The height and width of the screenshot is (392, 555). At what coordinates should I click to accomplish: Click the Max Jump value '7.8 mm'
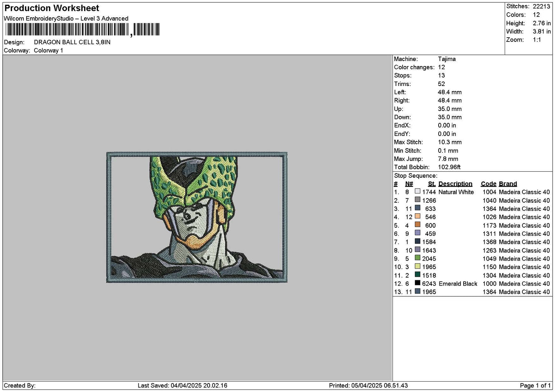point(448,159)
